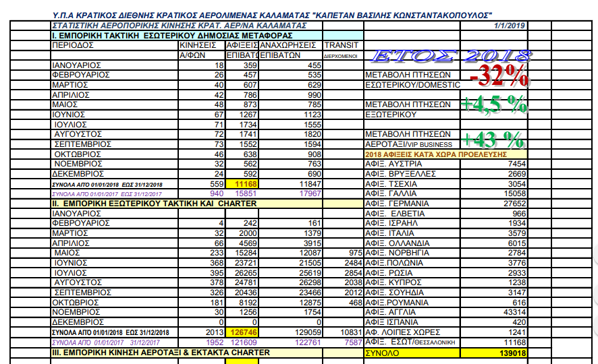Select the ΑΦΙΞ. ΓΕΡΜΑΝΙΑ arrivals value 27652
The height and width of the screenshot is (364, 598).
pyautogui.click(x=514, y=204)
